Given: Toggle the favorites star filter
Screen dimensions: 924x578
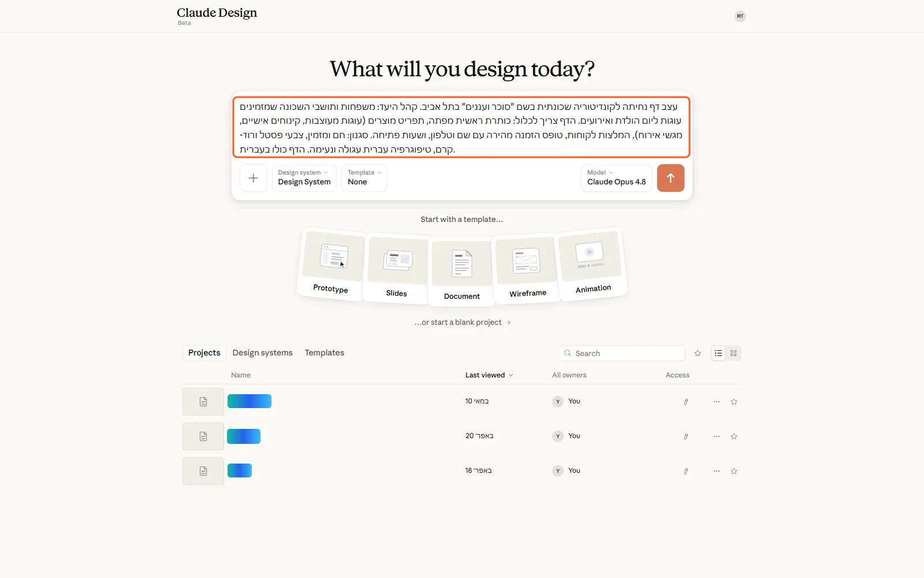Looking at the screenshot, I should [x=698, y=353].
